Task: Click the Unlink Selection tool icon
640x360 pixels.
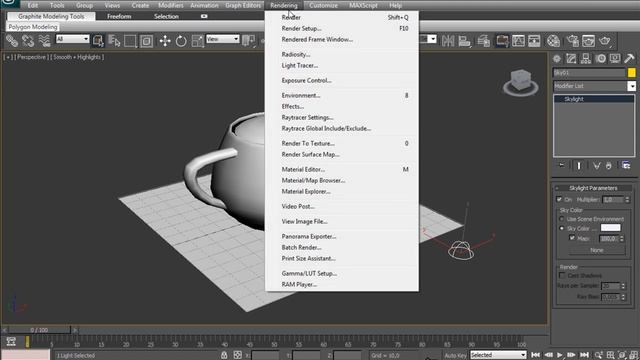Action: click(28, 41)
